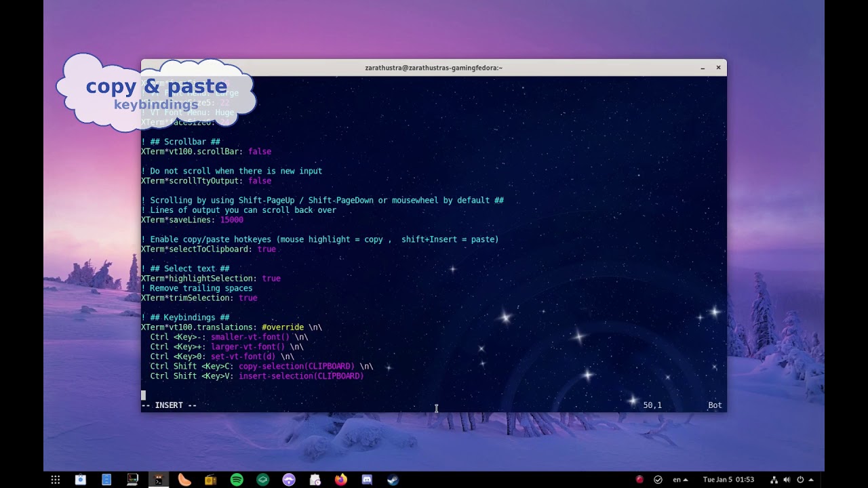Open the checkmark status tray icon
Image resolution: width=868 pixels, height=488 pixels.
tap(658, 479)
